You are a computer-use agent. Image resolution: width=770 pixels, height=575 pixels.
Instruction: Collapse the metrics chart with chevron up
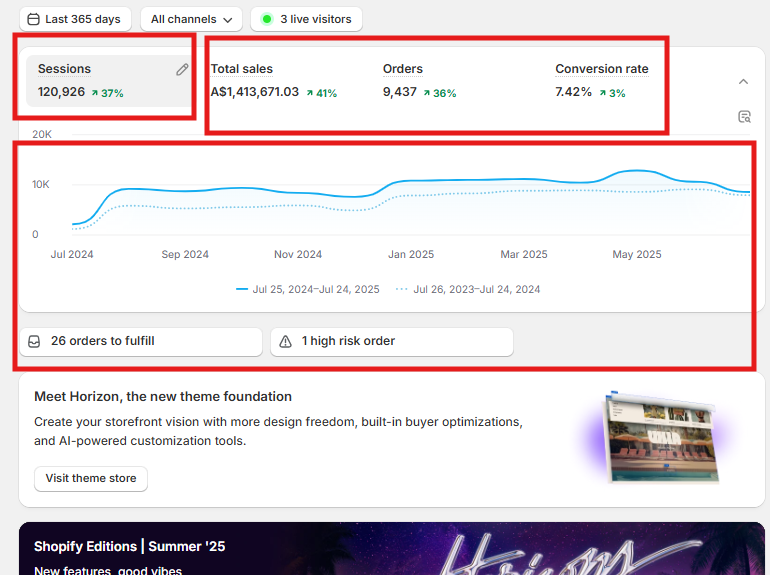click(x=743, y=82)
